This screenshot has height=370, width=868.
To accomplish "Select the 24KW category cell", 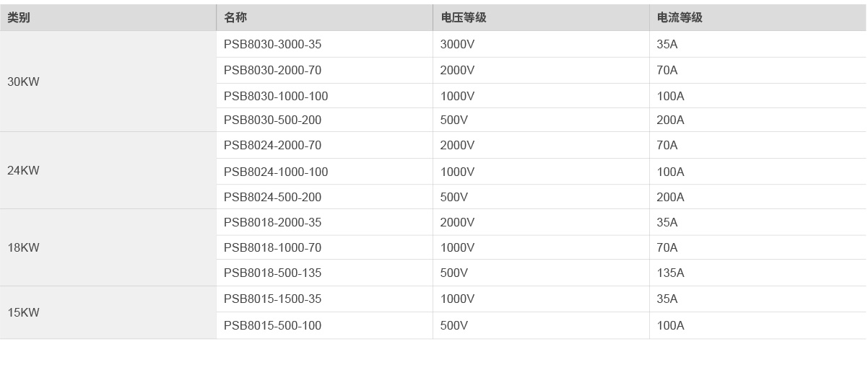I will pyautogui.click(x=23, y=171).
